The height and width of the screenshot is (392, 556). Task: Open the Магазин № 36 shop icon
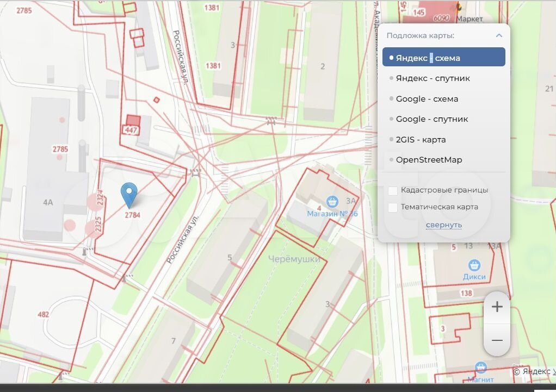[x=332, y=202]
